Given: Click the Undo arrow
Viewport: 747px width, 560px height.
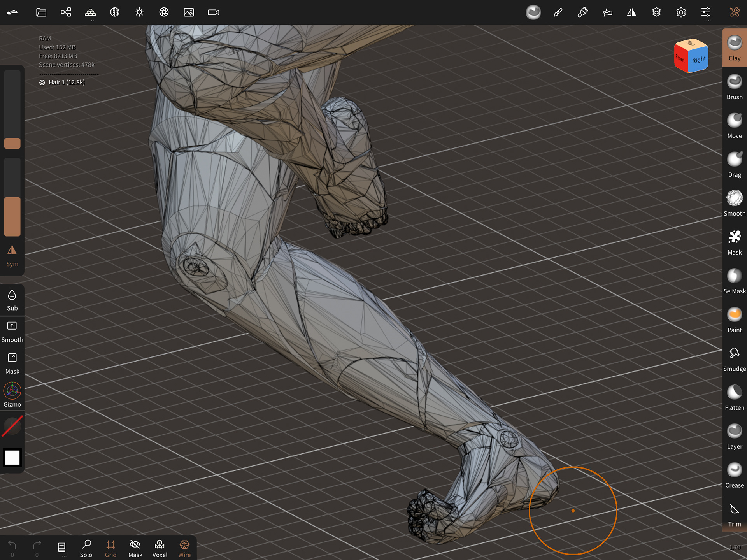Looking at the screenshot, I should pos(12,549).
